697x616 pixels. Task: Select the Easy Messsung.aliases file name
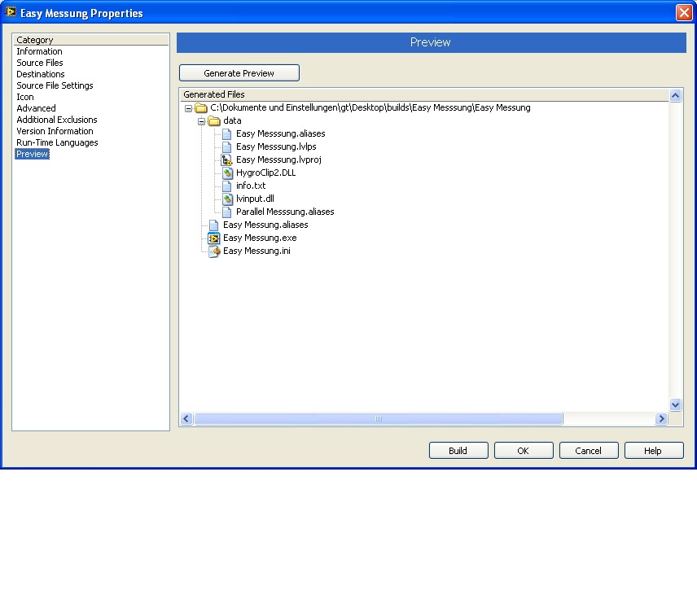(x=280, y=133)
